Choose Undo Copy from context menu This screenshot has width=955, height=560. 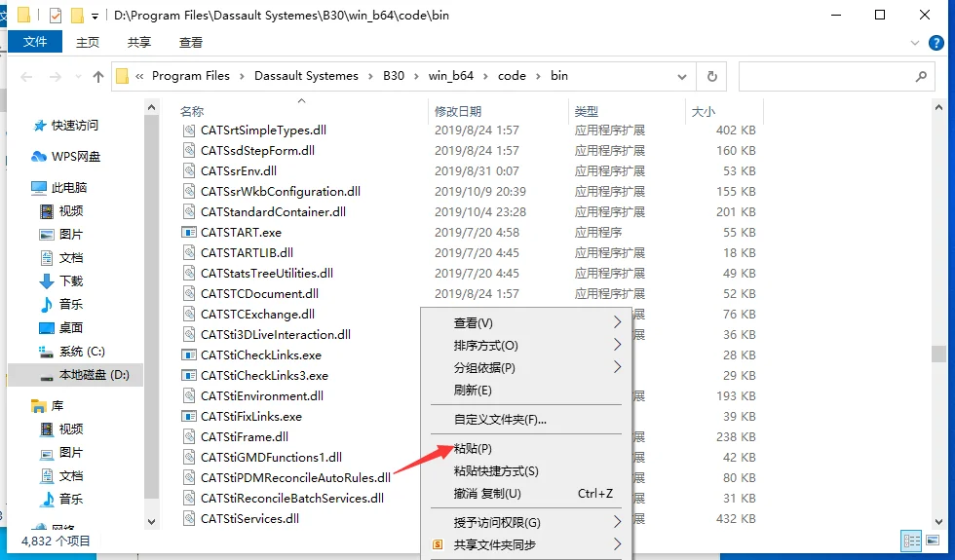487,494
